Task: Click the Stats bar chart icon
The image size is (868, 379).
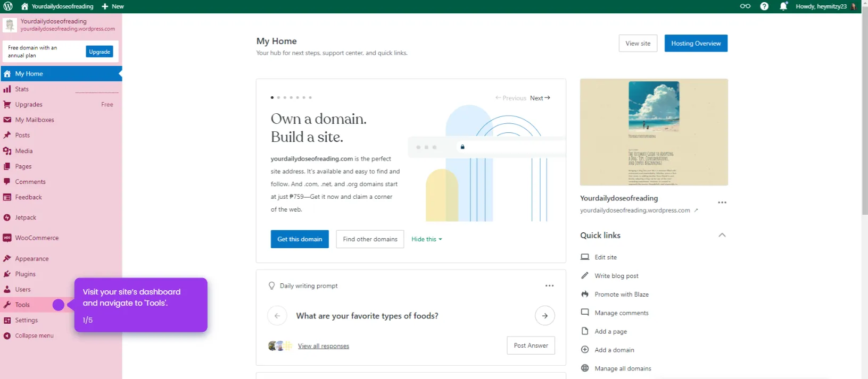Action: [x=7, y=89]
